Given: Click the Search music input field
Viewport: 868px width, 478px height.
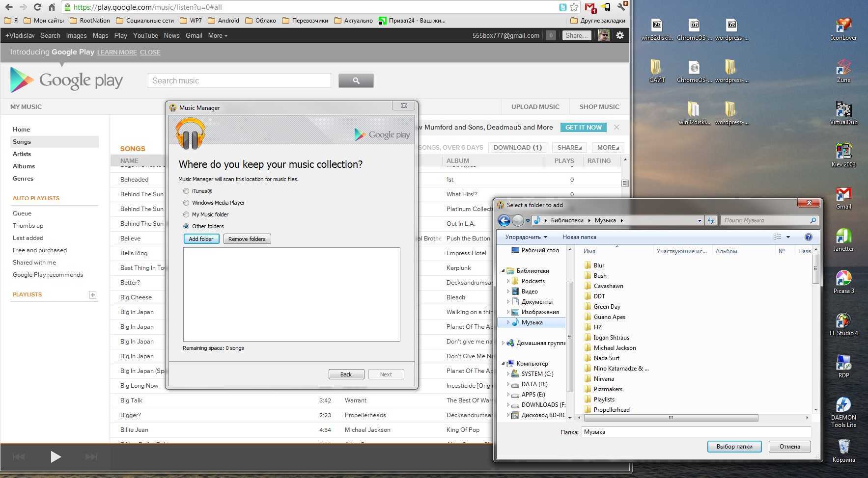Looking at the screenshot, I should click(239, 80).
